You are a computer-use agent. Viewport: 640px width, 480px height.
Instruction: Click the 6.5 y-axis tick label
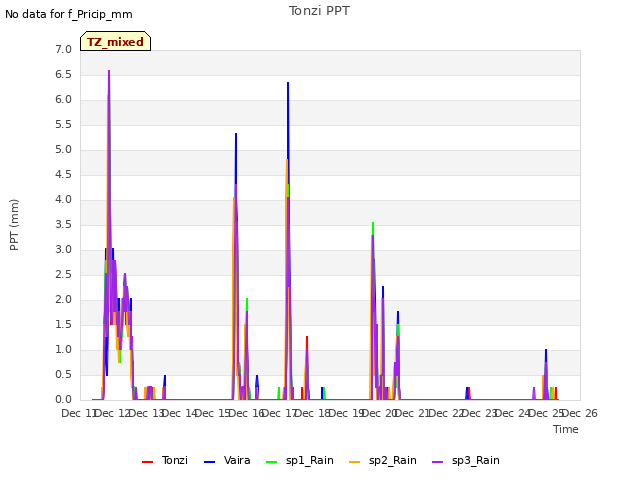point(63,74)
